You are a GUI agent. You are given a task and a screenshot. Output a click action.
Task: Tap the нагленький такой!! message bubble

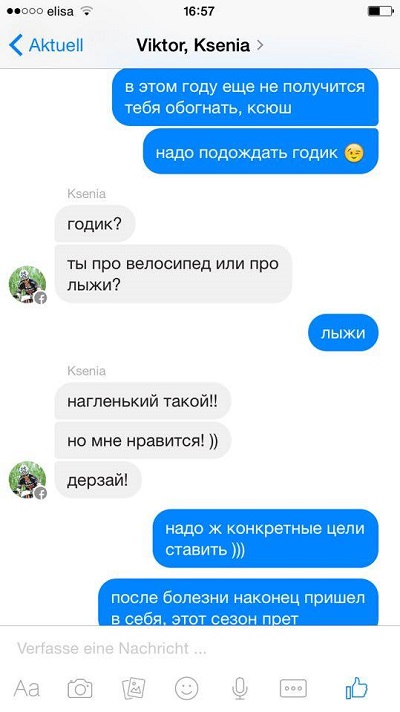click(x=143, y=401)
